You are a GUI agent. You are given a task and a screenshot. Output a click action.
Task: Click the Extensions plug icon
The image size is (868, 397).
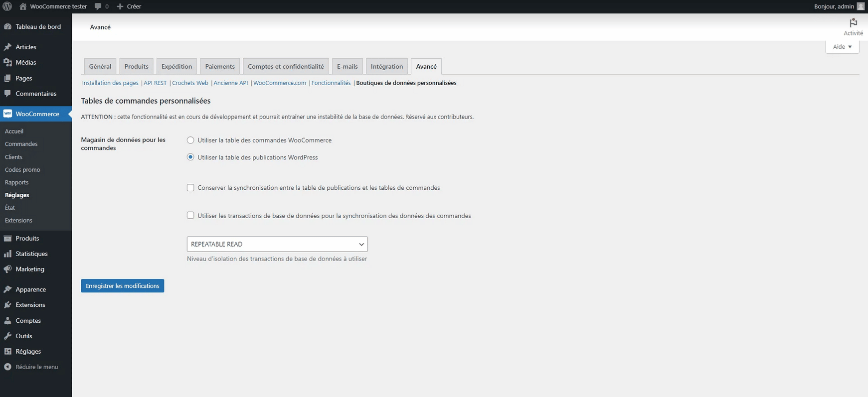click(7, 305)
